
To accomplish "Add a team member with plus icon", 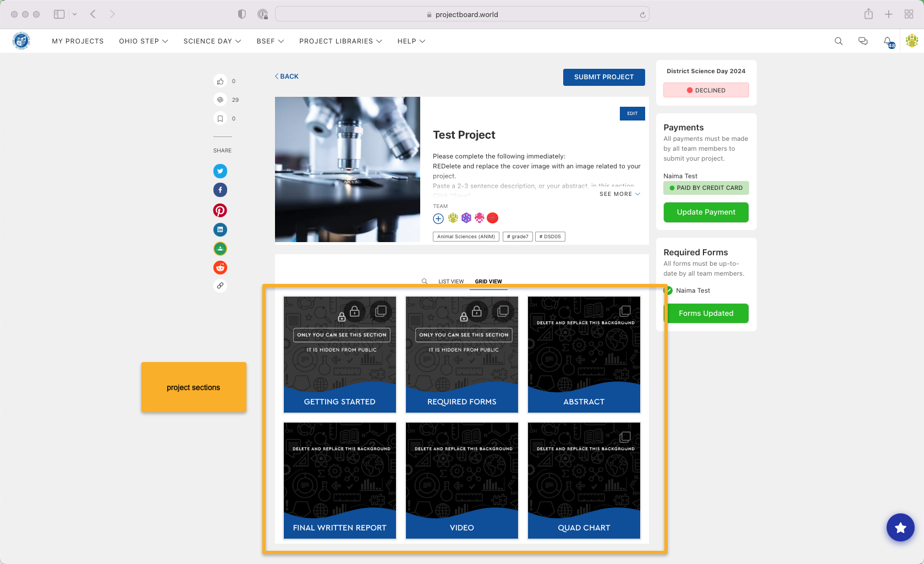I will (x=438, y=218).
